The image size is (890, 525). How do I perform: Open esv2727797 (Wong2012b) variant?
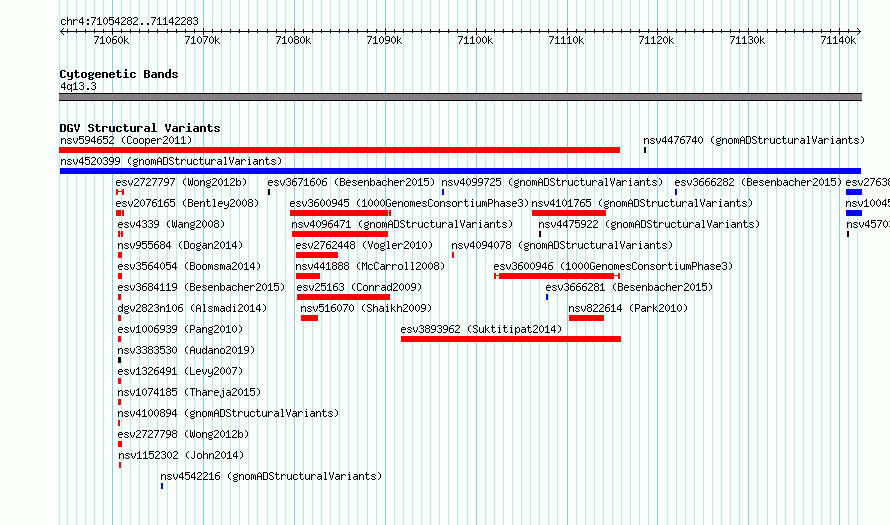coord(182,182)
